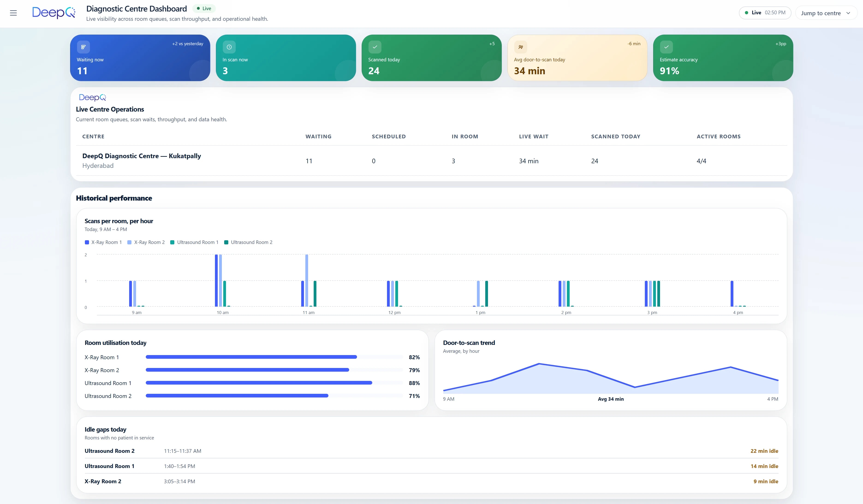This screenshot has height=504, width=863.
Task: Click the 71% utilisation value
Action: click(414, 396)
